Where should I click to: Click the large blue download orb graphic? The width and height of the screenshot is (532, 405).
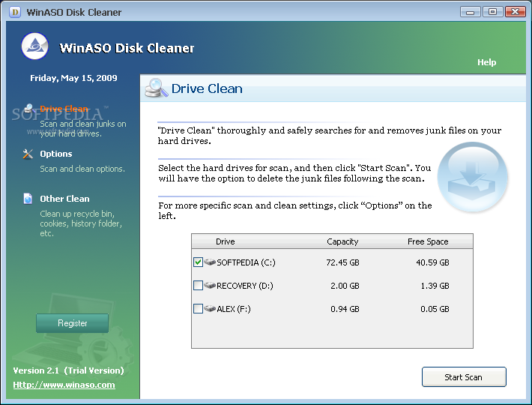tap(472, 177)
